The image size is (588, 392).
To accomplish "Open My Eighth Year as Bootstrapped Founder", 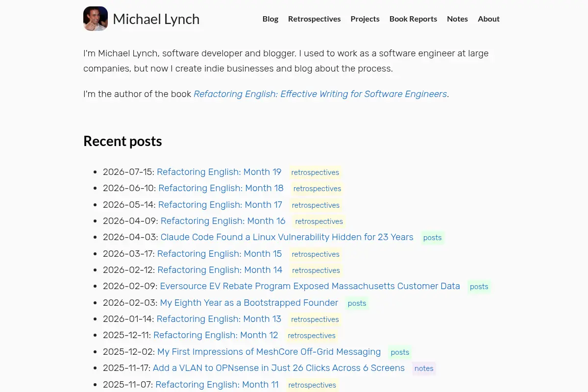I will (249, 303).
